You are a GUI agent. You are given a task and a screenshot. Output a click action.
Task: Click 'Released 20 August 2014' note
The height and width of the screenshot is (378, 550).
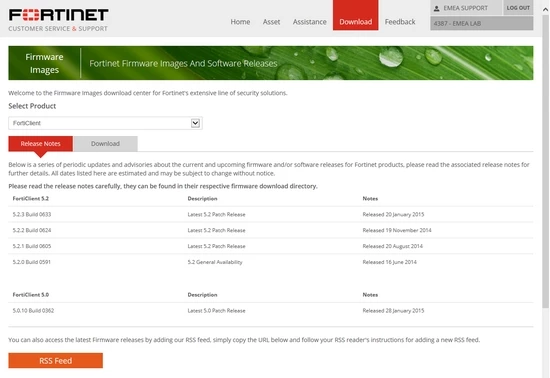pos(393,246)
